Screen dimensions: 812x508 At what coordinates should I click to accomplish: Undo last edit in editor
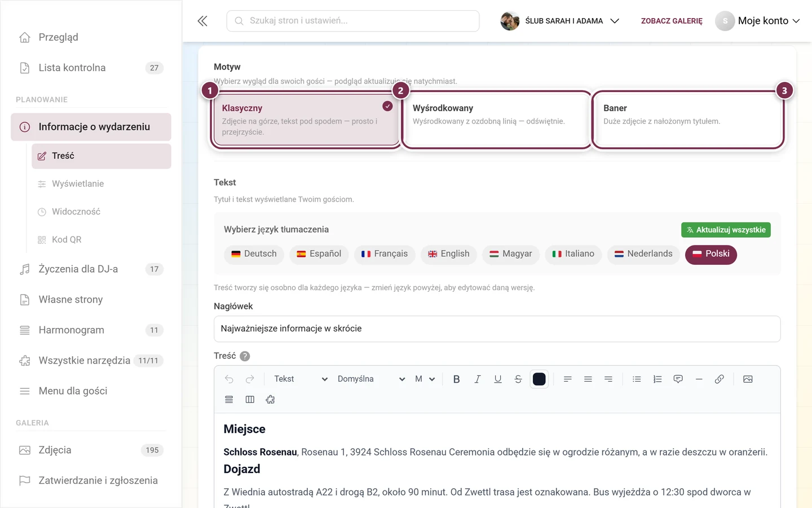coord(229,379)
